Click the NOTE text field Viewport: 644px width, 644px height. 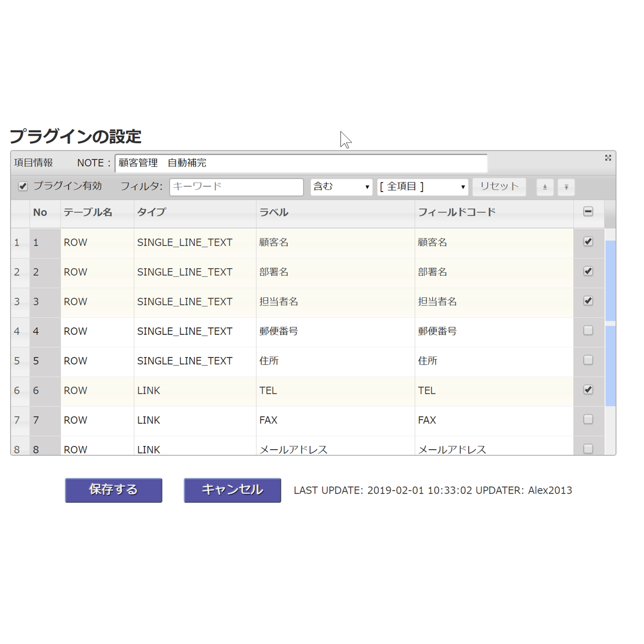pyautogui.click(x=301, y=163)
